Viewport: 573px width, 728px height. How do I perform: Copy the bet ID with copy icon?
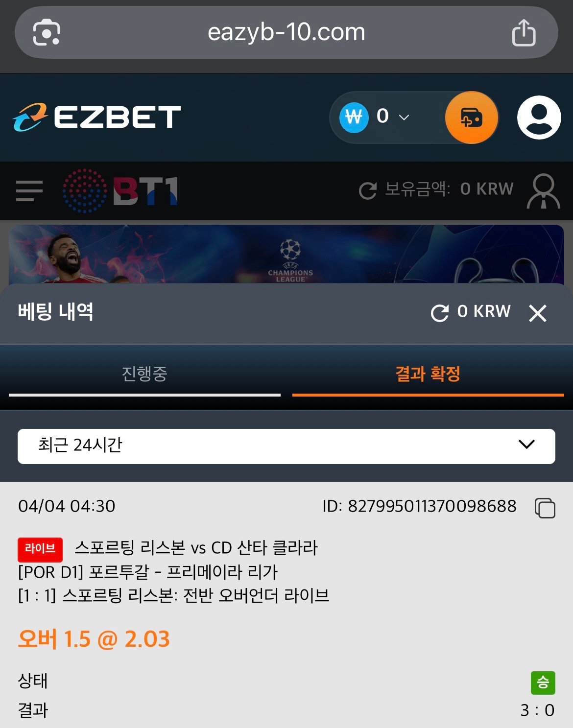pyautogui.click(x=545, y=508)
